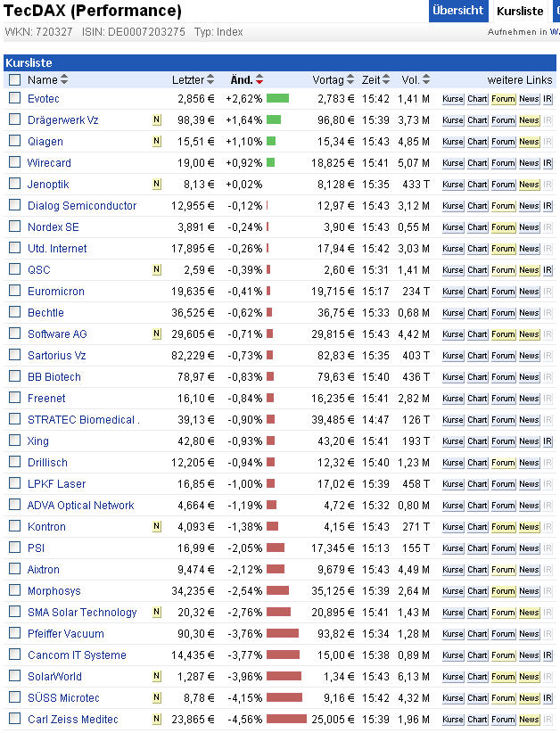
Task: Click the Chart button for Qiagen
Action: [x=477, y=142]
